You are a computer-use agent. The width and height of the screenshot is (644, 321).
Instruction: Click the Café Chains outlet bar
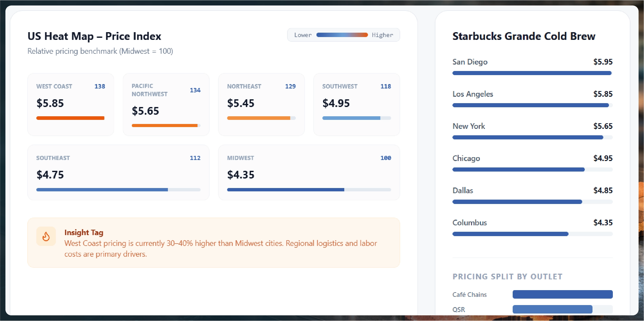pyautogui.click(x=562, y=295)
